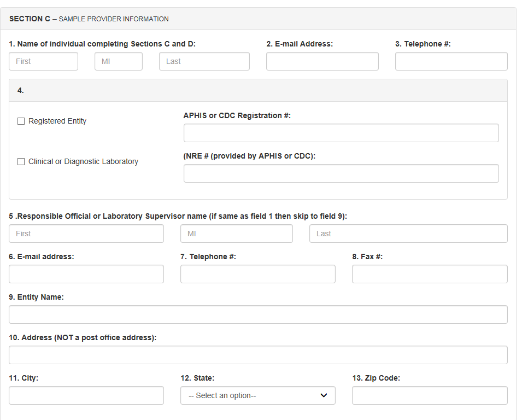528x420 pixels.
Task: Click the City input field
Action: [86, 395]
